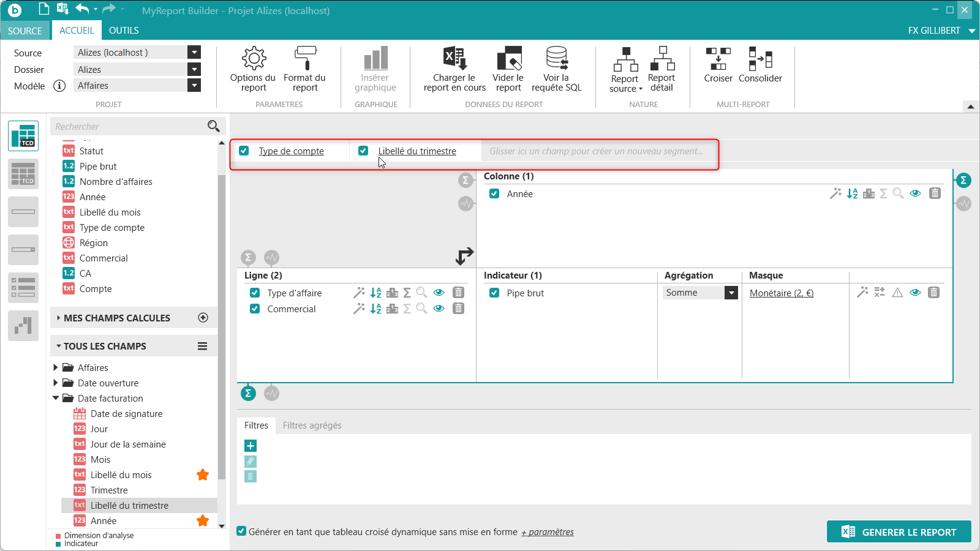Add a new filter with plus icon

(251, 446)
